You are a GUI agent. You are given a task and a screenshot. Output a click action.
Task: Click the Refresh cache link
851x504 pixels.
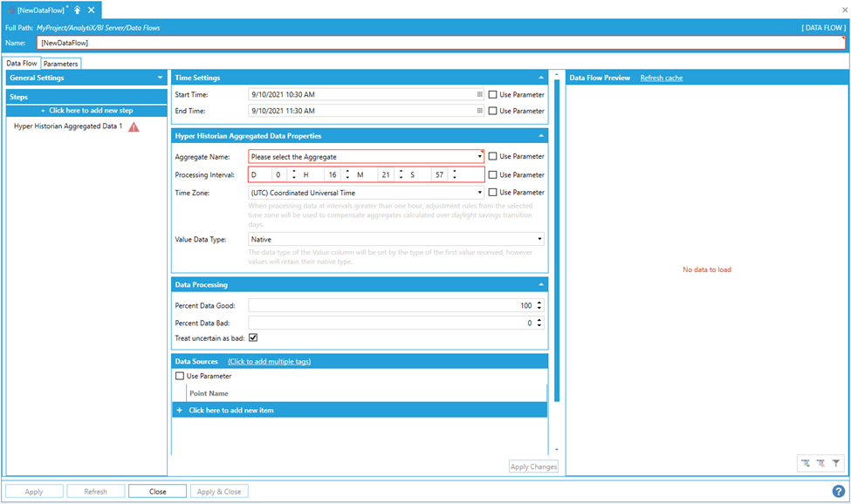662,78
